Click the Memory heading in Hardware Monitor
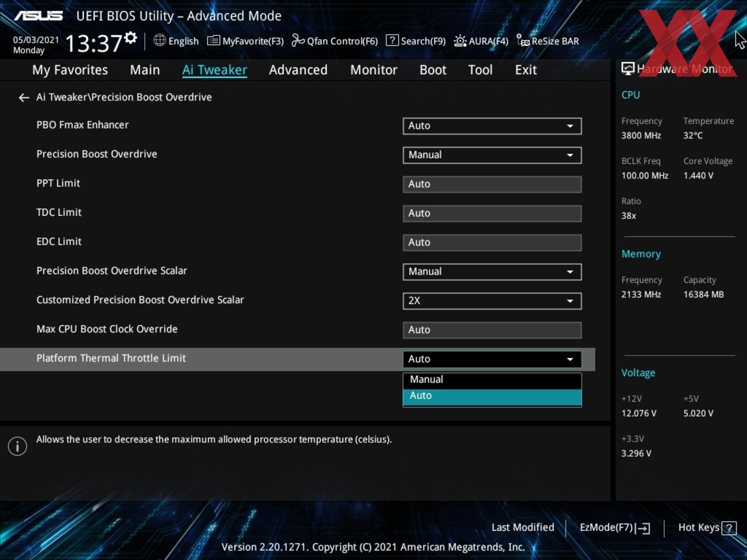 (641, 254)
